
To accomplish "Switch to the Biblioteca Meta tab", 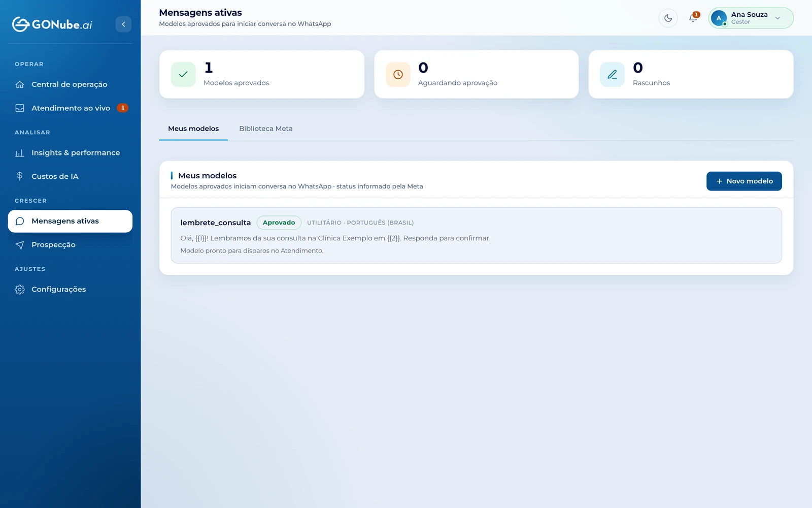I will tap(266, 129).
